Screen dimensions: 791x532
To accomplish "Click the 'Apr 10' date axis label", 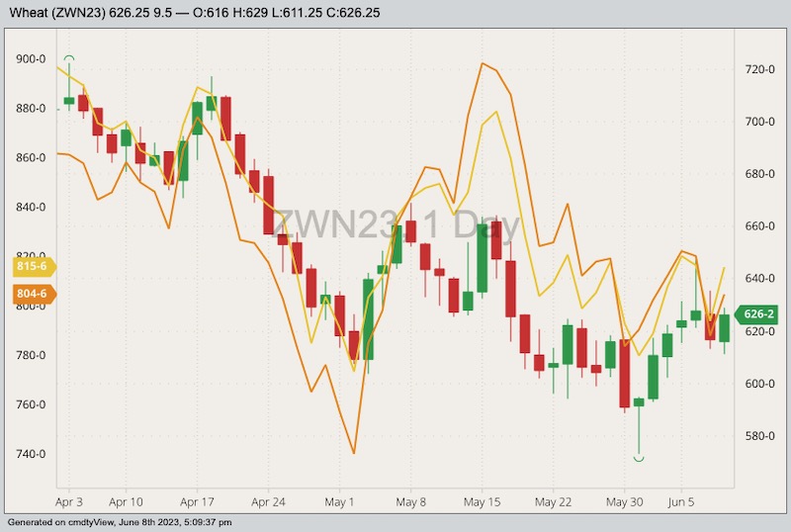I will (x=126, y=502).
